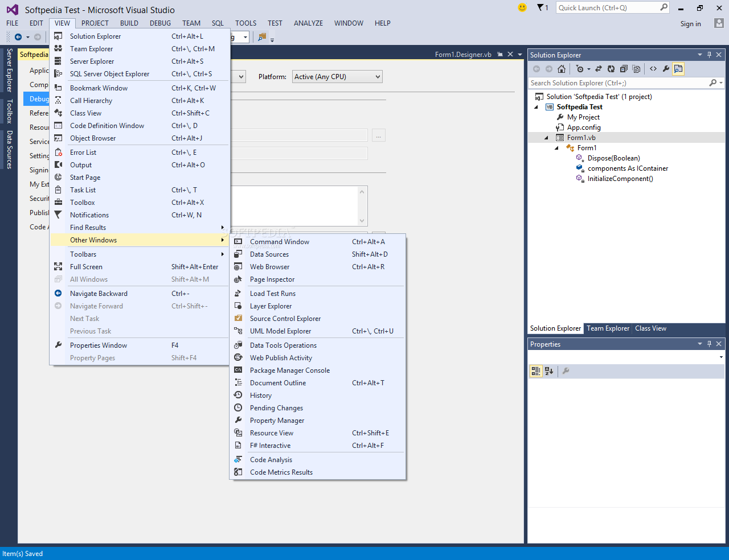Open Server Explorer side tab
The width and height of the screenshot is (729, 560).
[x=9, y=71]
